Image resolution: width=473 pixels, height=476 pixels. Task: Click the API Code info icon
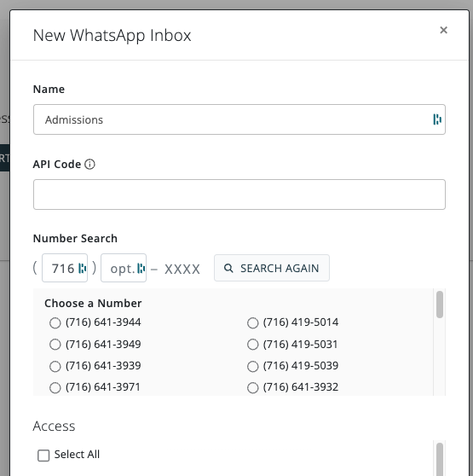click(x=89, y=165)
